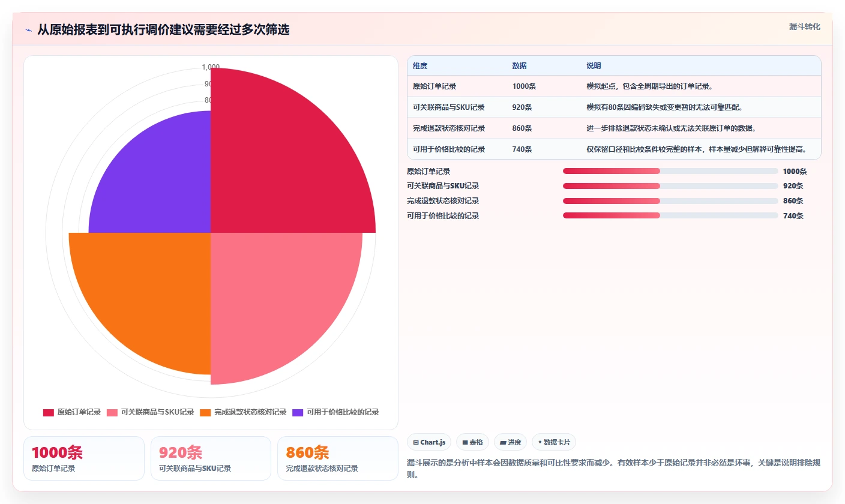Click the 可用于价格比较的记录 progress bar
The width and height of the screenshot is (845, 504).
tap(670, 215)
